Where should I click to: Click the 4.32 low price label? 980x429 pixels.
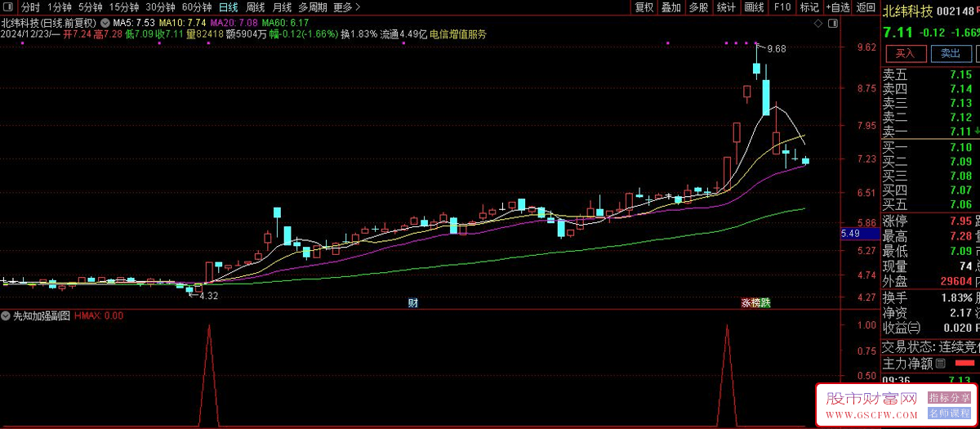point(208,296)
